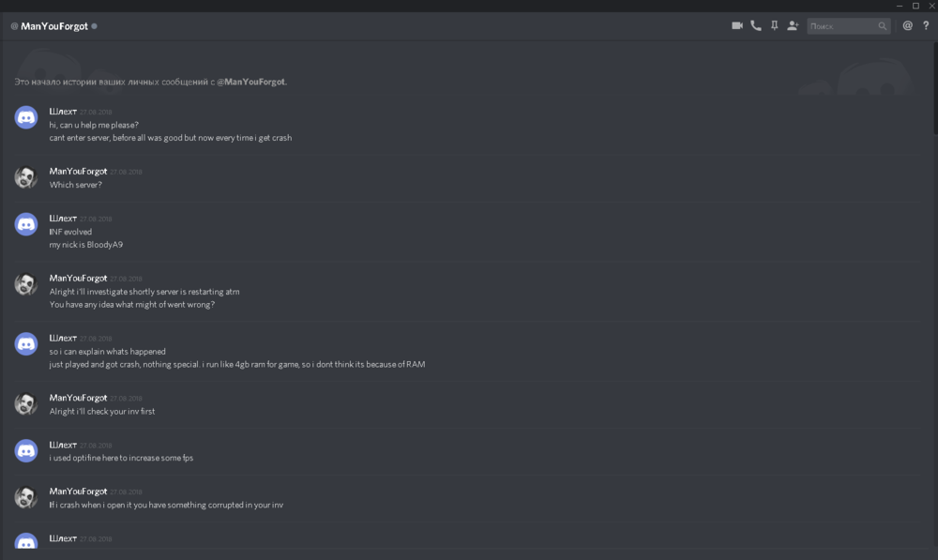This screenshot has width=938, height=560.
Task: Click ManYouForgot username above "Alright i'll investigate"
Action: tap(78, 279)
